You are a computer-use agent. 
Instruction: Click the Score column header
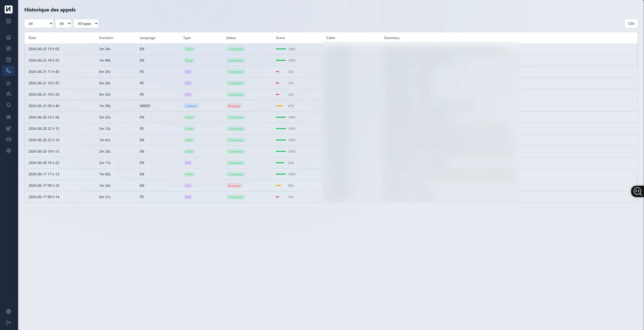(280, 38)
